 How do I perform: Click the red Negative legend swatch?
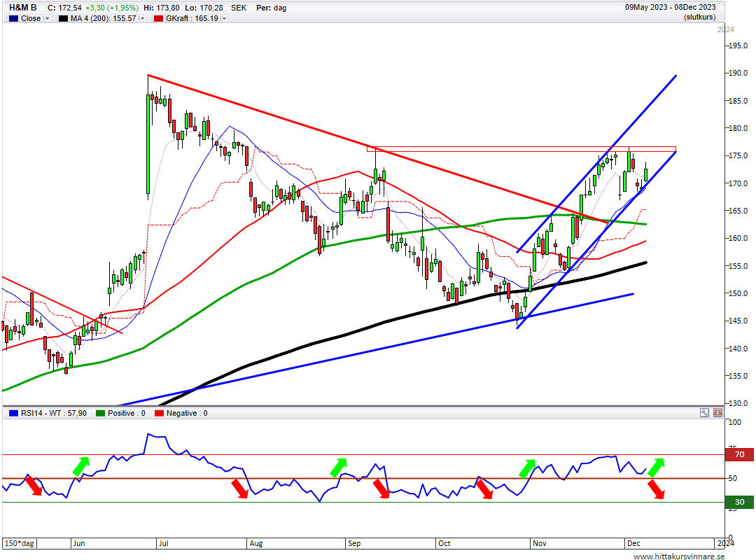pyautogui.click(x=160, y=414)
